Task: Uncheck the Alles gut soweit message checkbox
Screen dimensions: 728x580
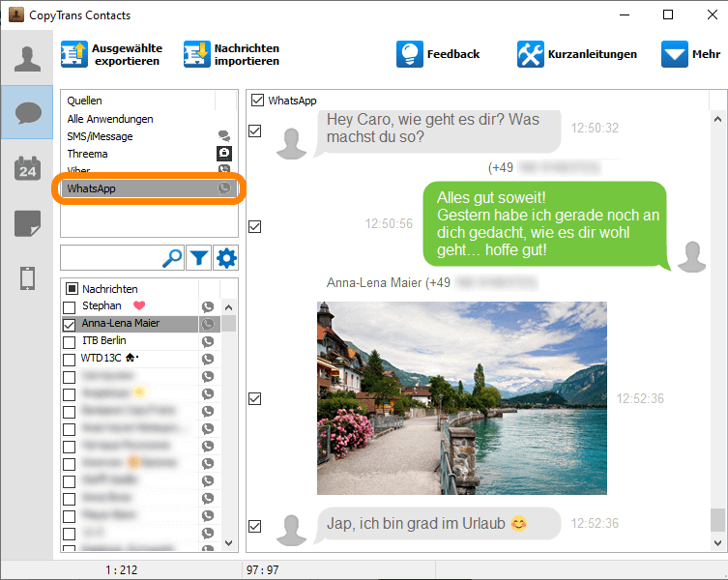Action: pyautogui.click(x=255, y=226)
